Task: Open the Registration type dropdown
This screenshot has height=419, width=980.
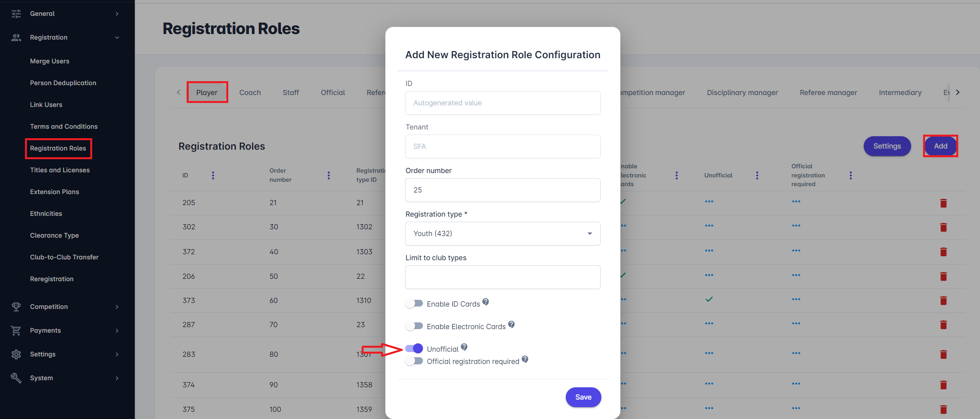Action: [x=502, y=234]
